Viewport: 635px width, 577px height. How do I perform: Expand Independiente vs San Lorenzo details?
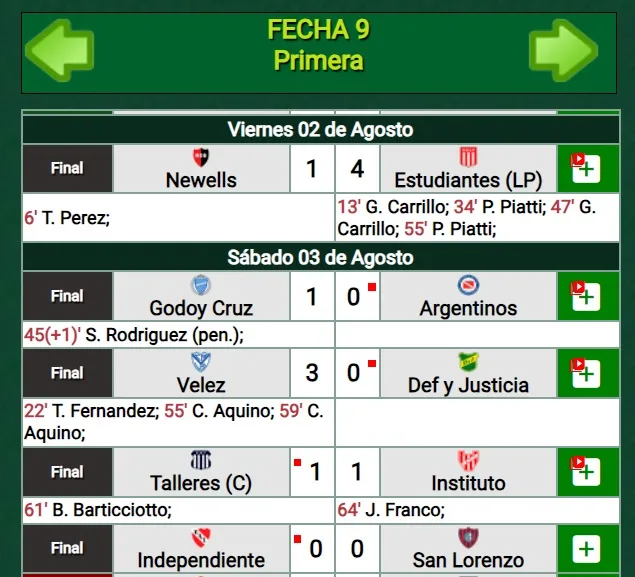[x=586, y=548]
